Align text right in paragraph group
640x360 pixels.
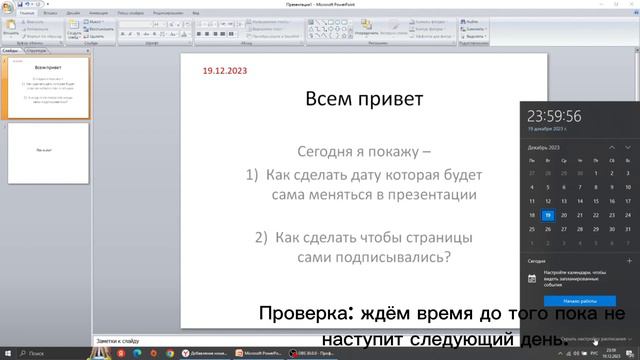215,34
